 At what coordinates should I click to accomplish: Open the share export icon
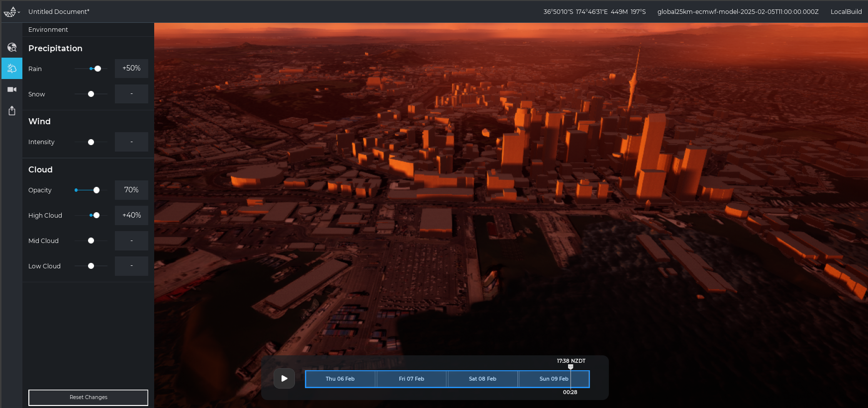12,110
